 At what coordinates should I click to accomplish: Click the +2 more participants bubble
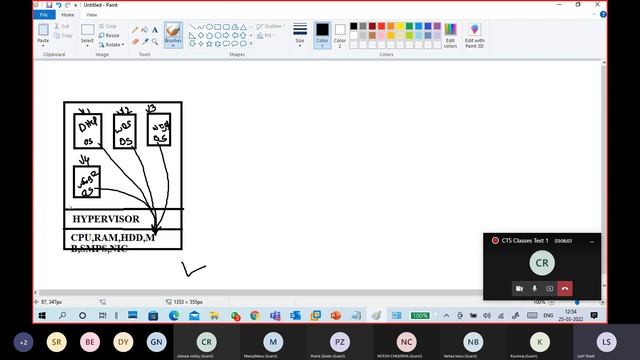(x=23, y=342)
